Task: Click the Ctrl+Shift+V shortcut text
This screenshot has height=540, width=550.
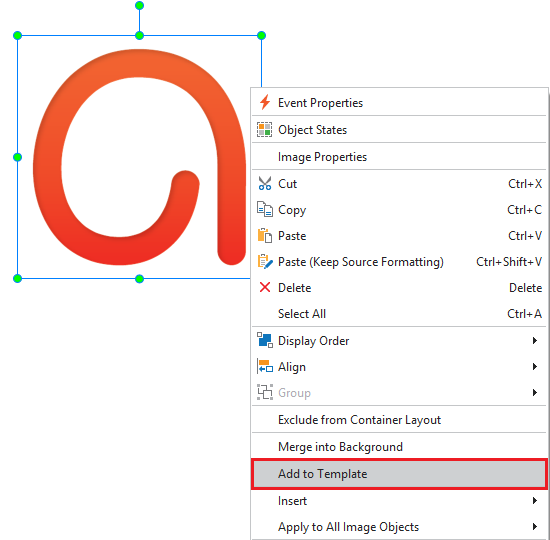Action: (x=509, y=261)
